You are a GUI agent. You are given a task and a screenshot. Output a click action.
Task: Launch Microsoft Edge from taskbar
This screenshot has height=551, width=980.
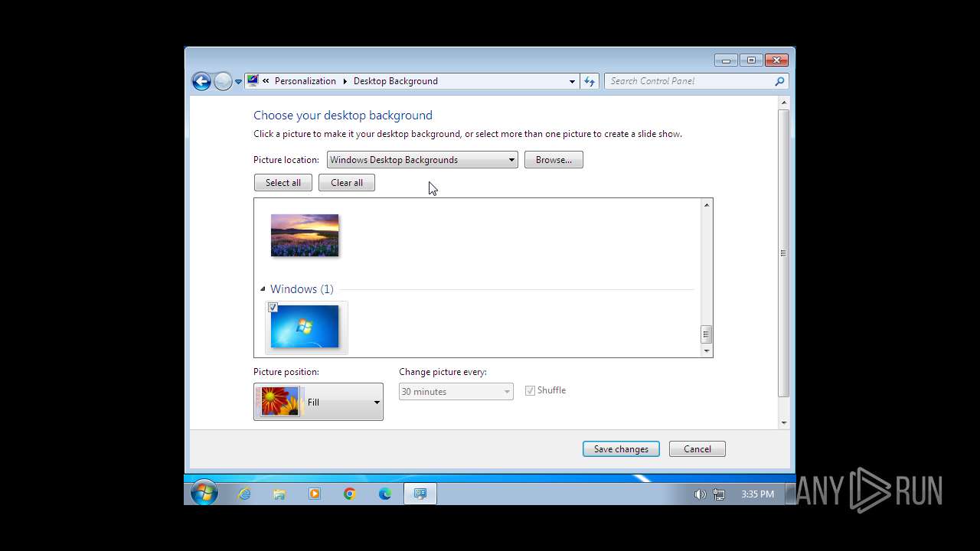[385, 494]
